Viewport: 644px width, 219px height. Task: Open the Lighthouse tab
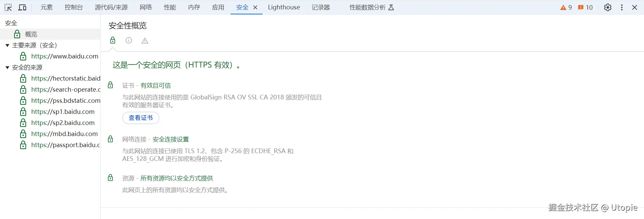(x=284, y=7)
